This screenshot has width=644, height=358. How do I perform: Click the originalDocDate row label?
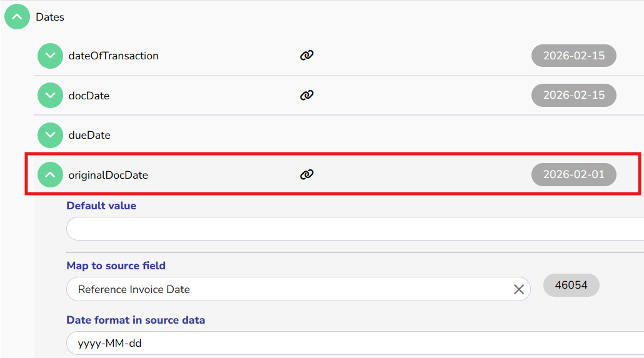(x=108, y=175)
